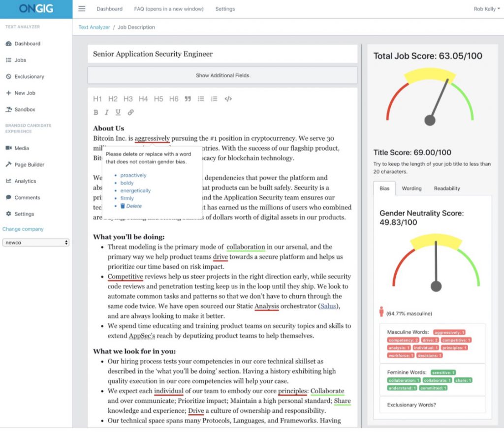
Task: Click Dashboard in the top navigation
Action: point(110,9)
